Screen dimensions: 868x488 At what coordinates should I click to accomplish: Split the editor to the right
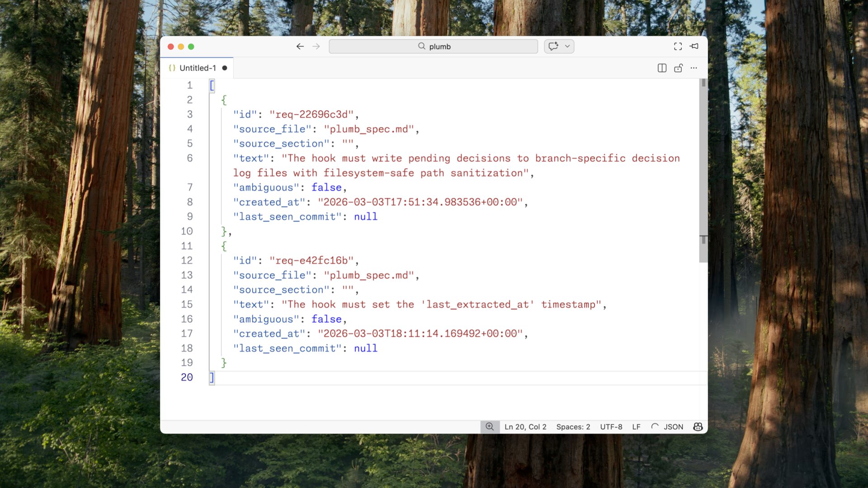coord(662,68)
